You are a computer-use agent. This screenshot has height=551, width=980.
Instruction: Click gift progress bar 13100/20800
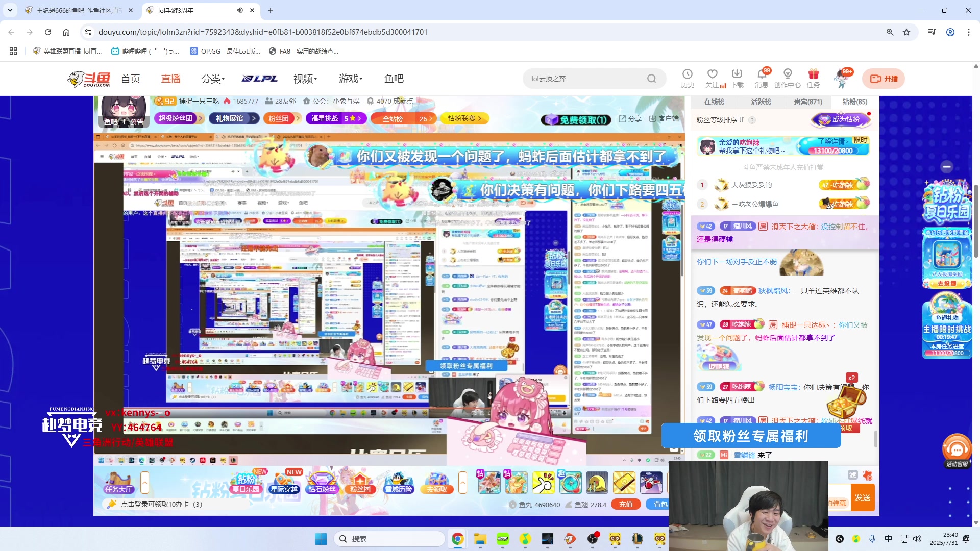(x=833, y=151)
